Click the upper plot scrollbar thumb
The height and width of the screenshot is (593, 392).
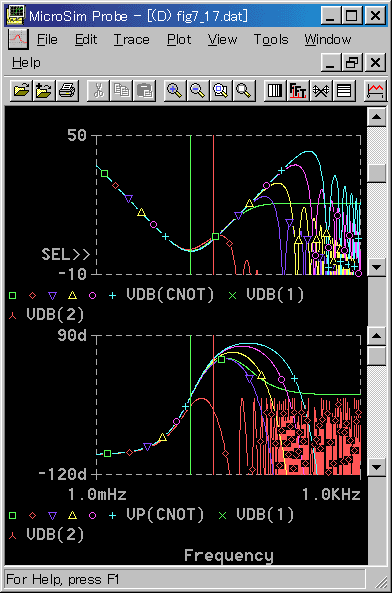click(377, 173)
